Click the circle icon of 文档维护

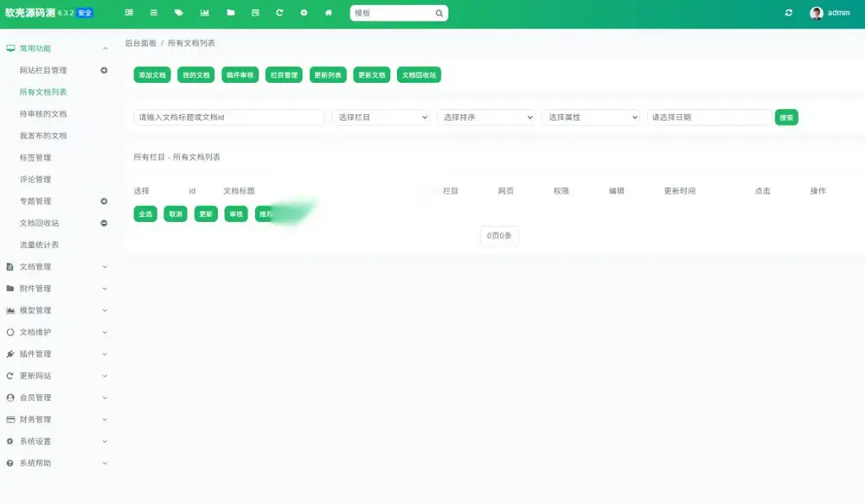(10, 332)
